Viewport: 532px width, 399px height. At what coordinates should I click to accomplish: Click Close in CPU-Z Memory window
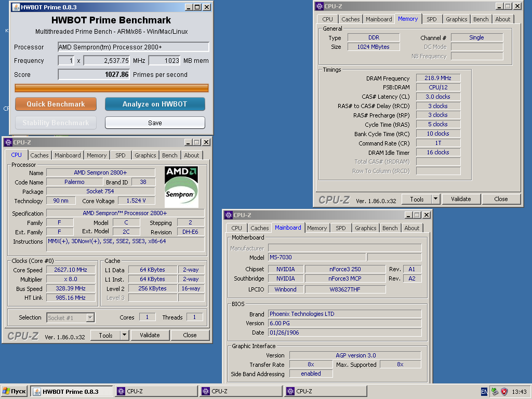(501, 199)
